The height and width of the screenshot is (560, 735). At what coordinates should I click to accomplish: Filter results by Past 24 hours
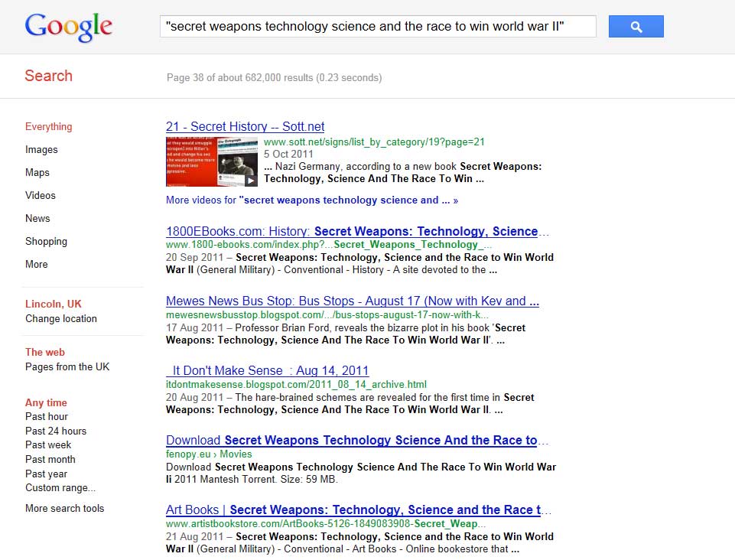tap(56, 431)
